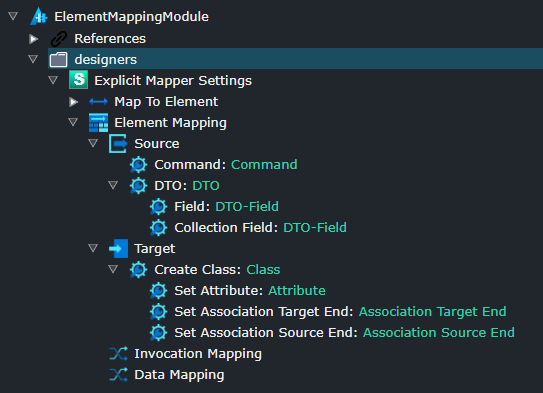Select the References tree item
The image size is (543, 393).
pyautogui.click(x=110, y=38)
